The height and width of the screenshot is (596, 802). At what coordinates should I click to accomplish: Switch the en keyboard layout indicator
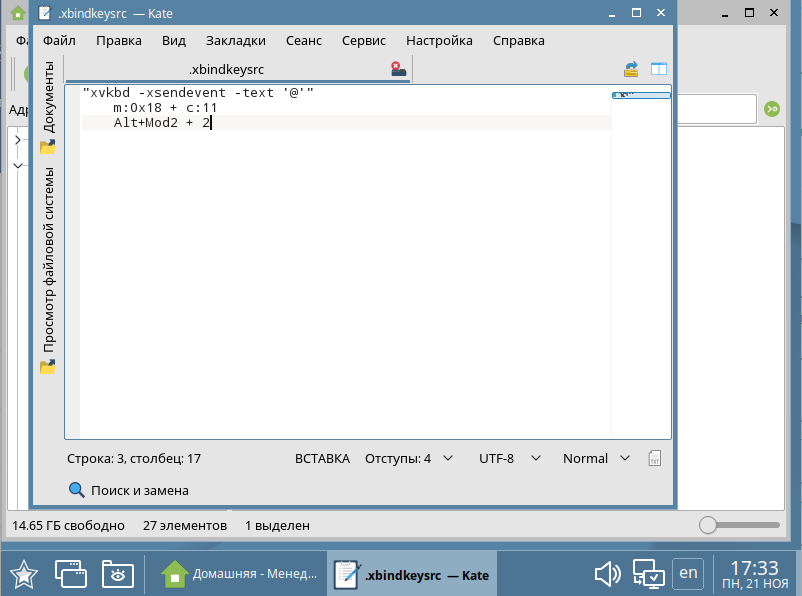pyautogui.click(x=688, y=573)
